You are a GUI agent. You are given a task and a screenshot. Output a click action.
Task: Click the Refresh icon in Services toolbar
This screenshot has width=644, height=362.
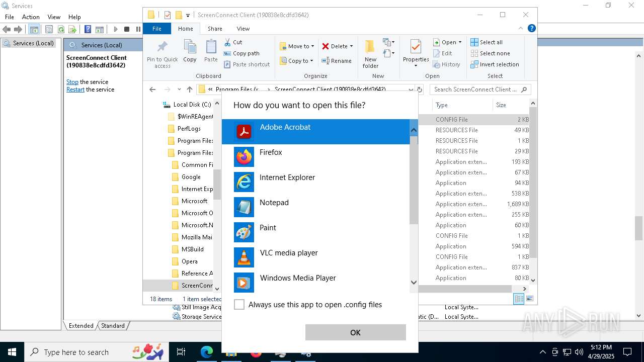point(61,30)
